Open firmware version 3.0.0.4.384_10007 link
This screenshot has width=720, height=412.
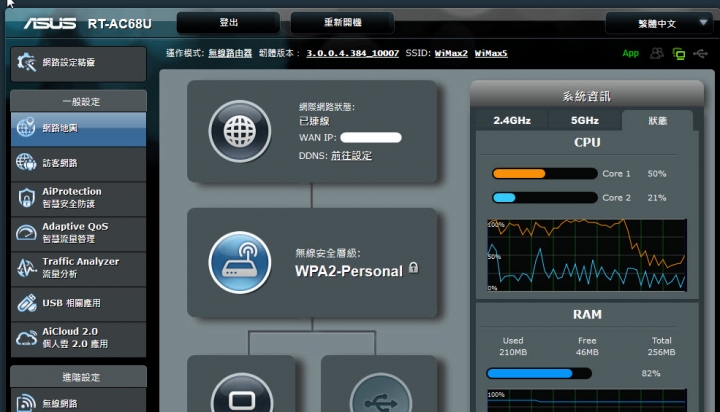coord(353,53)
